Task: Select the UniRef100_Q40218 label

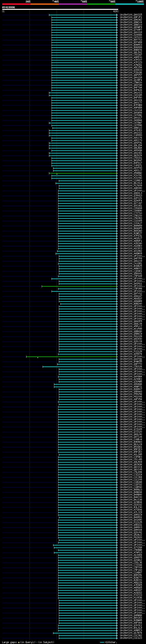Action: point(131,77)
